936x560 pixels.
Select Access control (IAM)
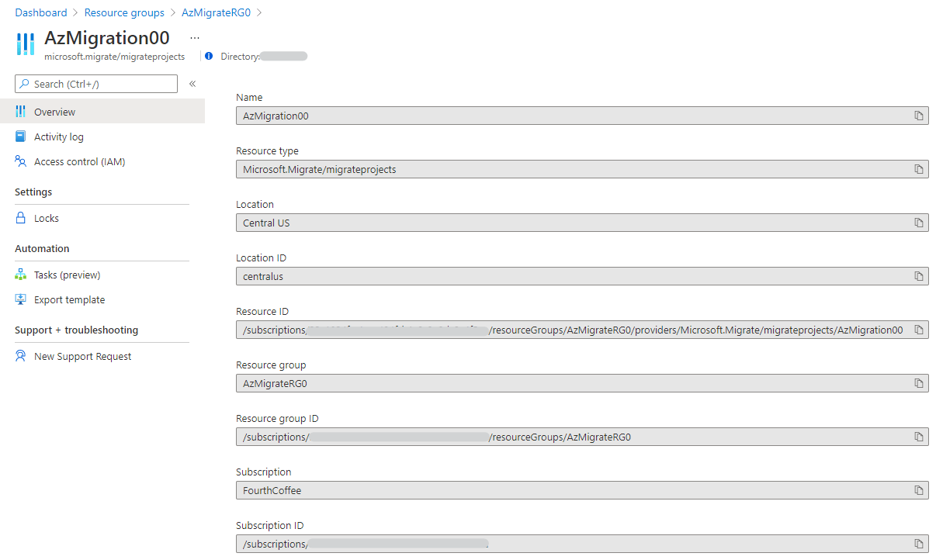tap(79, 162)
